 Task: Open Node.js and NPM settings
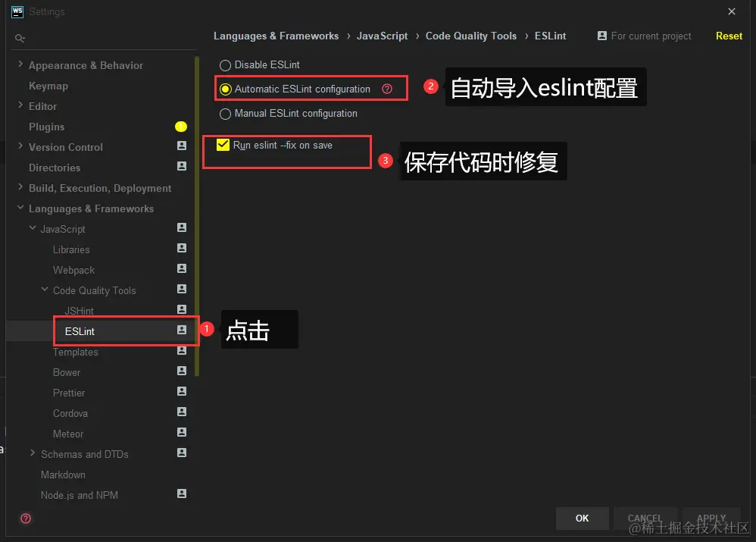[x=80, y=495]
